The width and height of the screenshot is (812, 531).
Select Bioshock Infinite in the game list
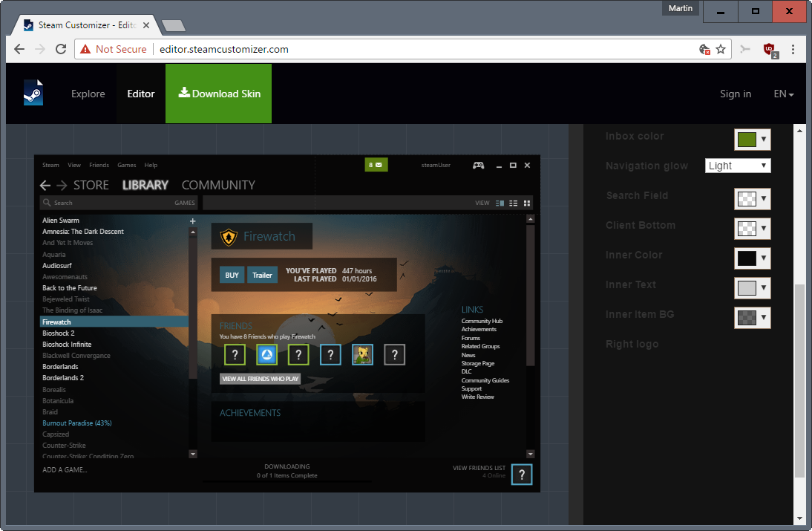(x=67, y=345)
